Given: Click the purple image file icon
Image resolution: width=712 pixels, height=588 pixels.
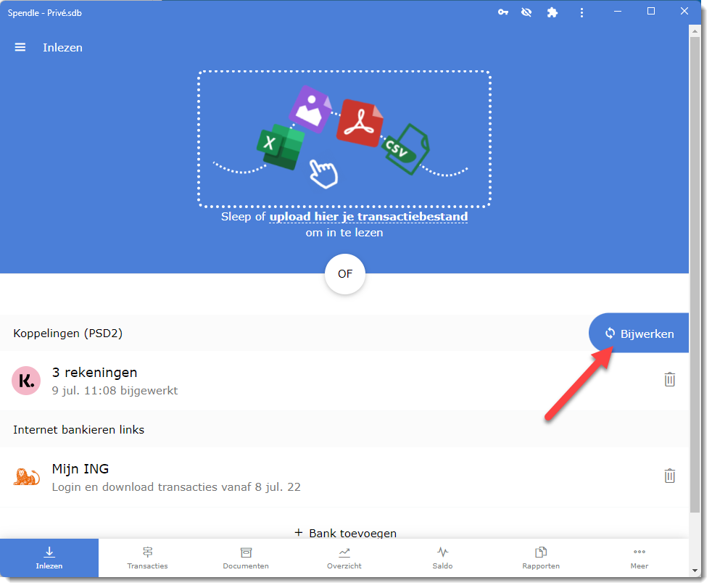Looking at the screenshot, I should [x=310, y=109].
